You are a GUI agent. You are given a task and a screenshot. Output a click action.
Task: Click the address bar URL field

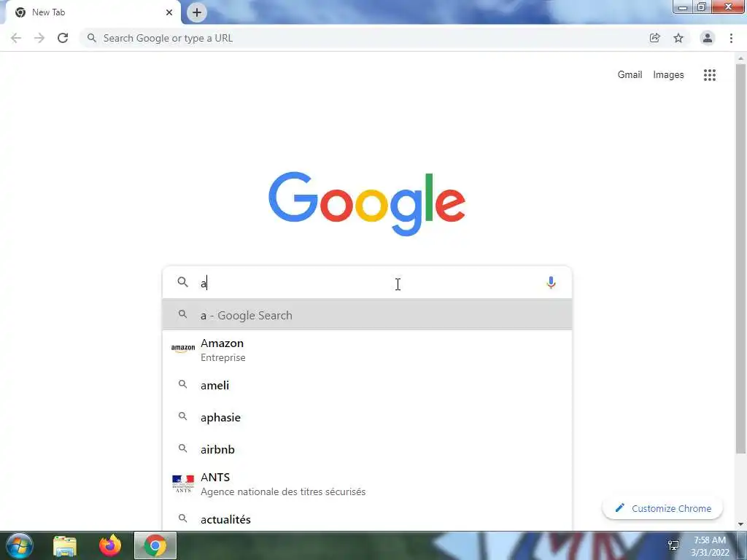point(367,38)
